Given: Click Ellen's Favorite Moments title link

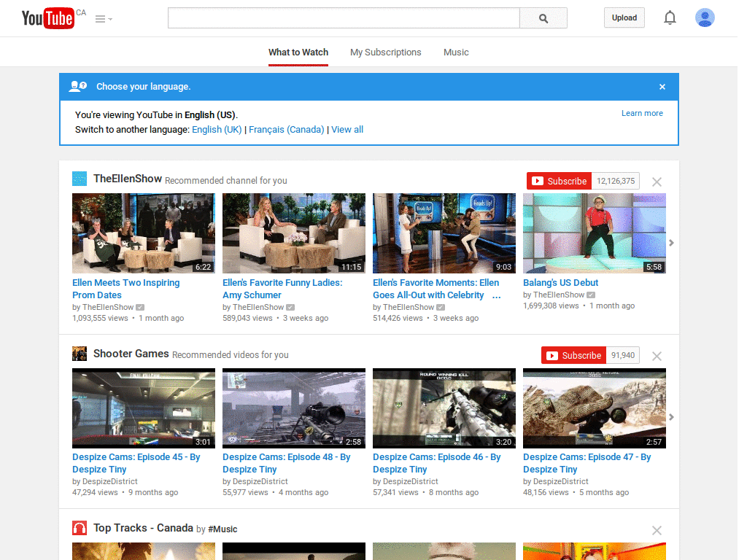Looking at the screenshot, I should click(x=436, y=289).
